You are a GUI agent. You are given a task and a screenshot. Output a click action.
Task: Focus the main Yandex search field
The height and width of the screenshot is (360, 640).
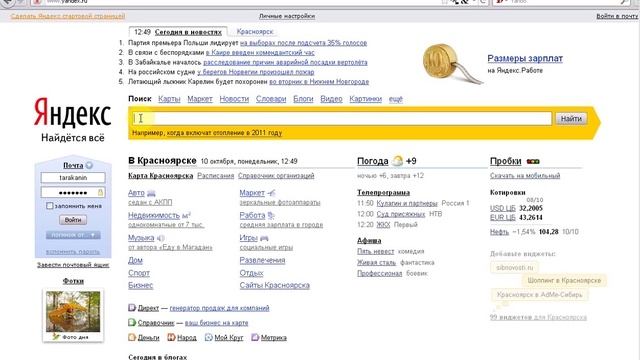pos(342,118)
